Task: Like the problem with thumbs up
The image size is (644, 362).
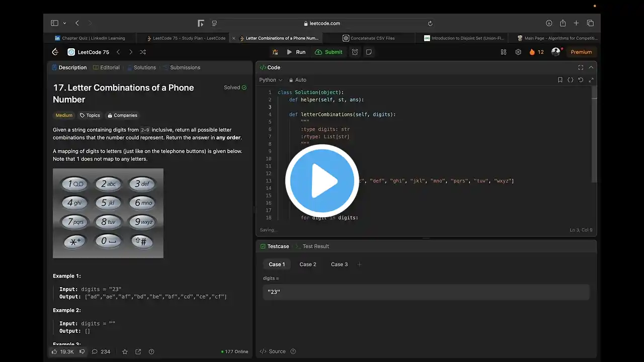Action: (54, 351)
